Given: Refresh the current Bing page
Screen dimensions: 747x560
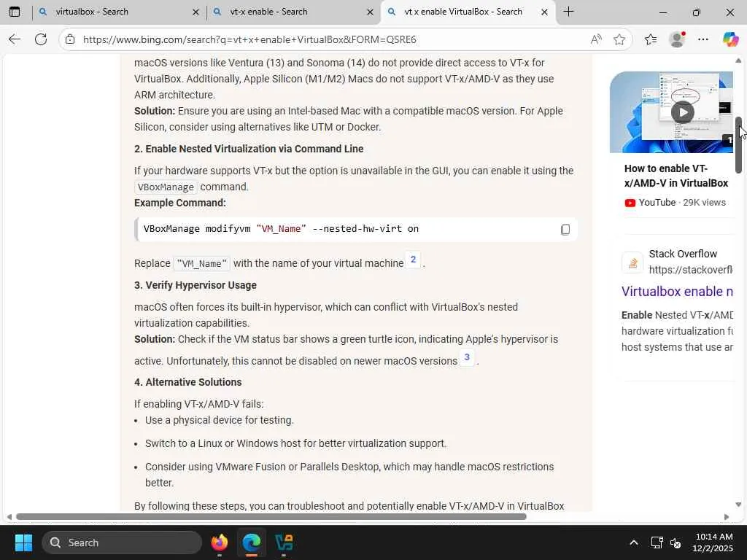Looking at the screenshot, I should [x=41, y=39].
